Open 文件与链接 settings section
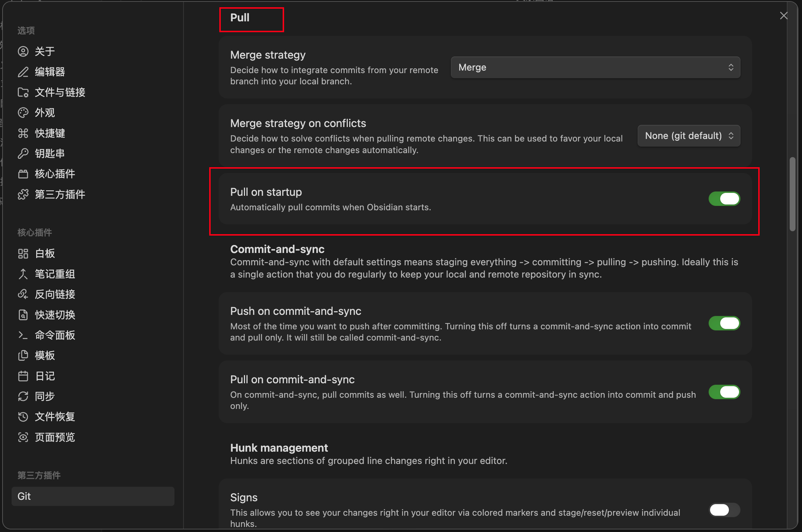The width and height of the screenshot is (802, 532). tap(93, 92)
